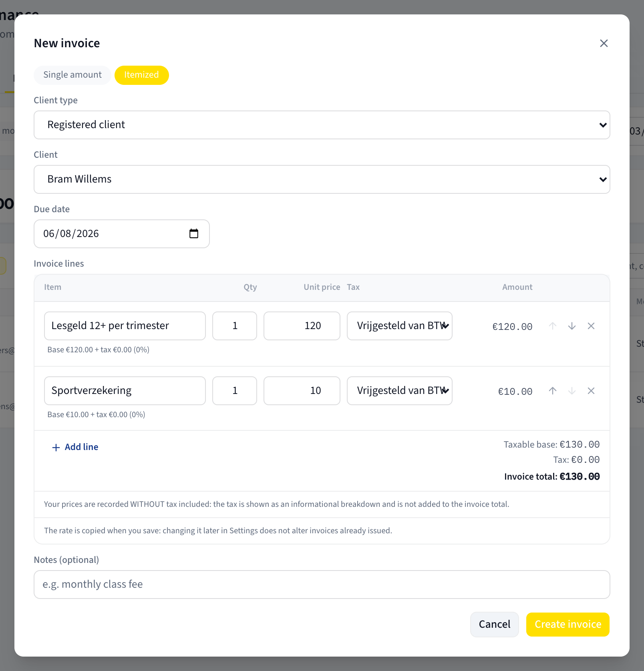The image size is (644, 671).
Task: Open tax dropdown for Sportverzekering line
Action: [x=400, y=391]
